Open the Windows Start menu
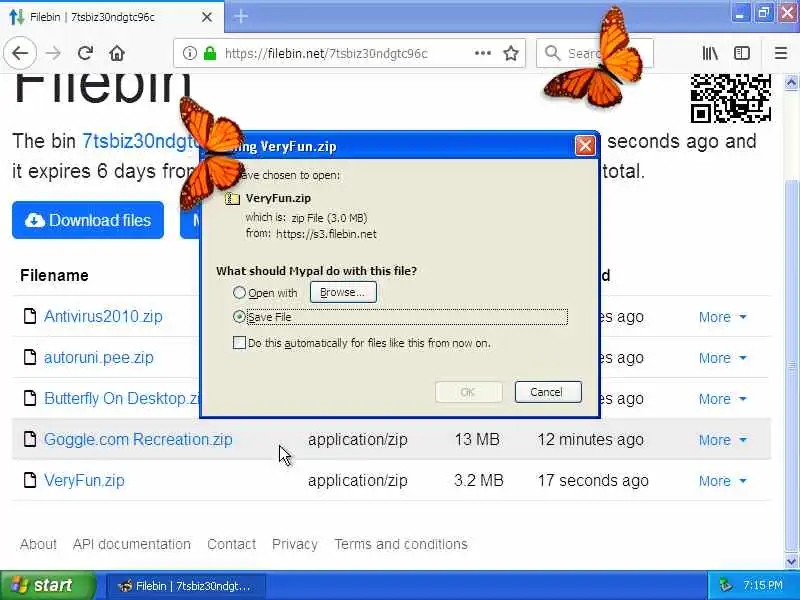This screenshot has height=600, width=800. (47, 585)
